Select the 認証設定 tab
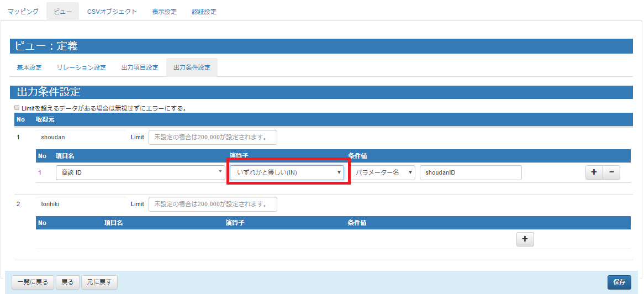Screen dimensions: 644x294 click(x=204, y=12)
